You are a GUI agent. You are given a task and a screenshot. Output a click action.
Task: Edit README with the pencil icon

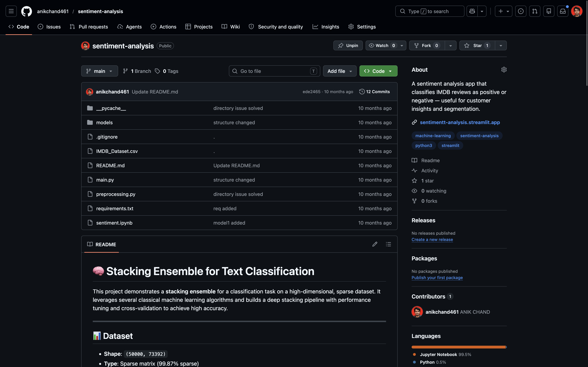point(375,244)
